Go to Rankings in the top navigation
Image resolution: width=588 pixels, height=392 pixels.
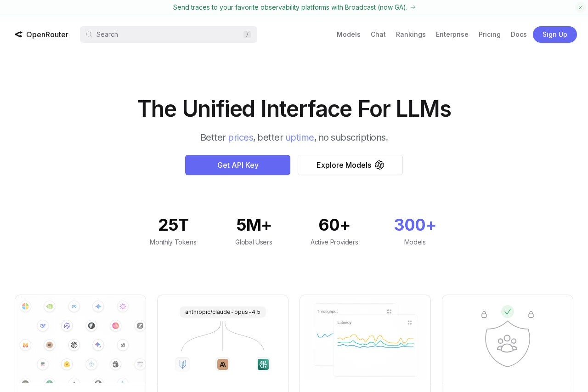pos(411,34)
